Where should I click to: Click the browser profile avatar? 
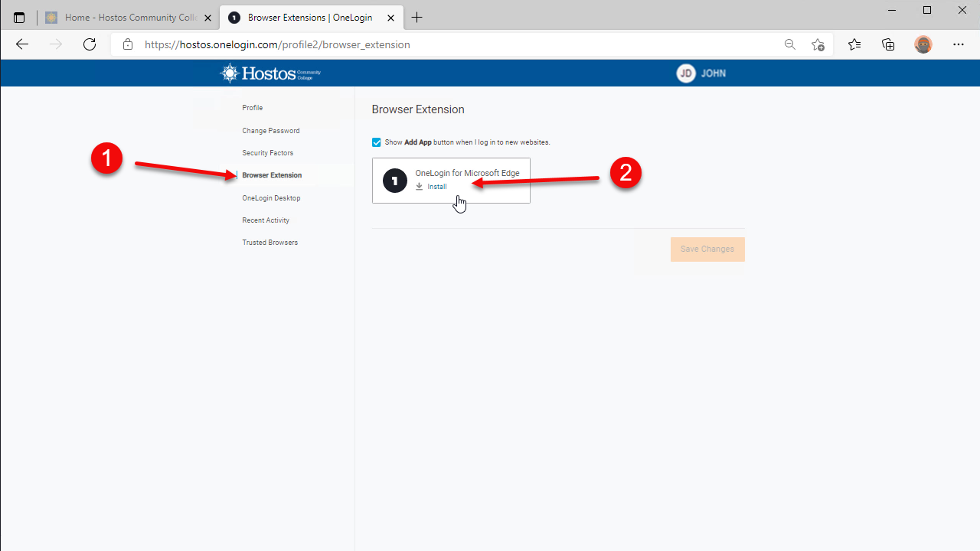(x=923, y=44)
